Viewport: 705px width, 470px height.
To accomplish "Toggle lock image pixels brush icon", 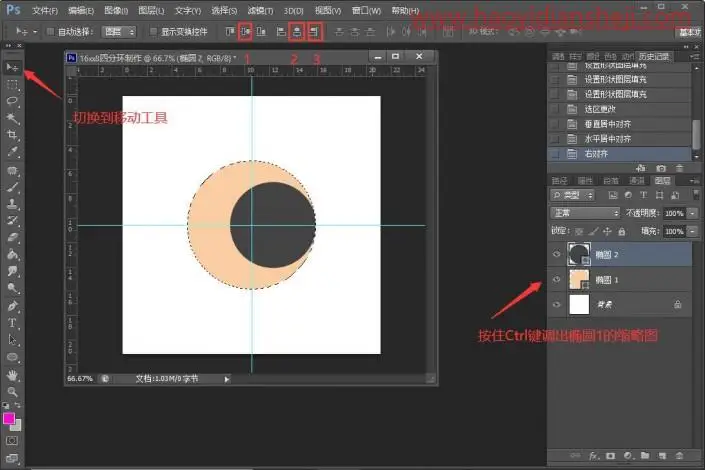I will 593,232.
